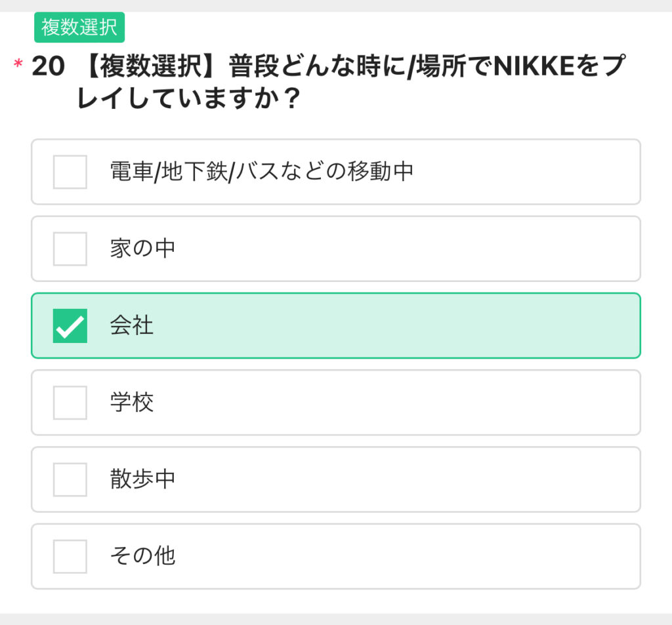The width and height of the screenshot is (672, 625).
Task: Tick the 家の中 checkbox
Action: [x=70, y=249]
